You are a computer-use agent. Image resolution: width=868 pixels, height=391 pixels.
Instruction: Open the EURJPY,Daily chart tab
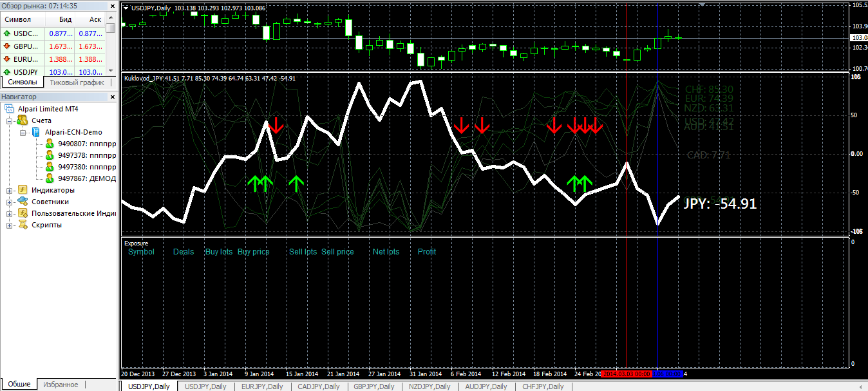[x=261, y=386]
